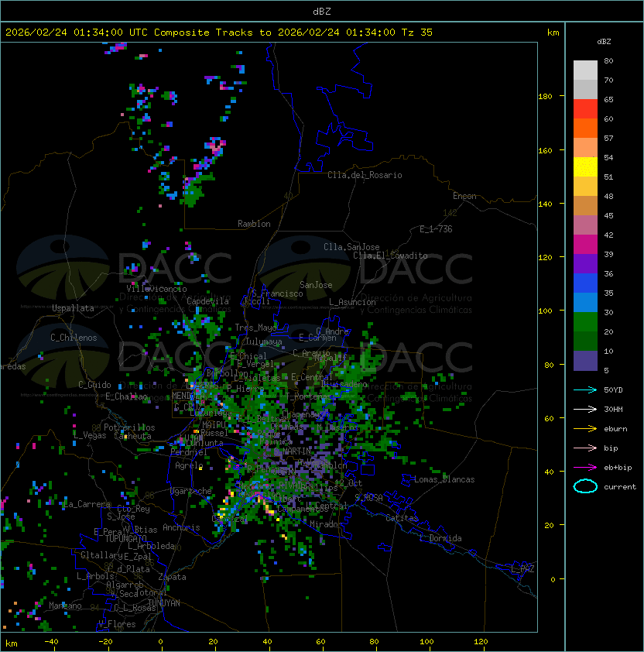The image size is (644, 652).
Task: Click the 'Manzano' map label
Action: 65,606
